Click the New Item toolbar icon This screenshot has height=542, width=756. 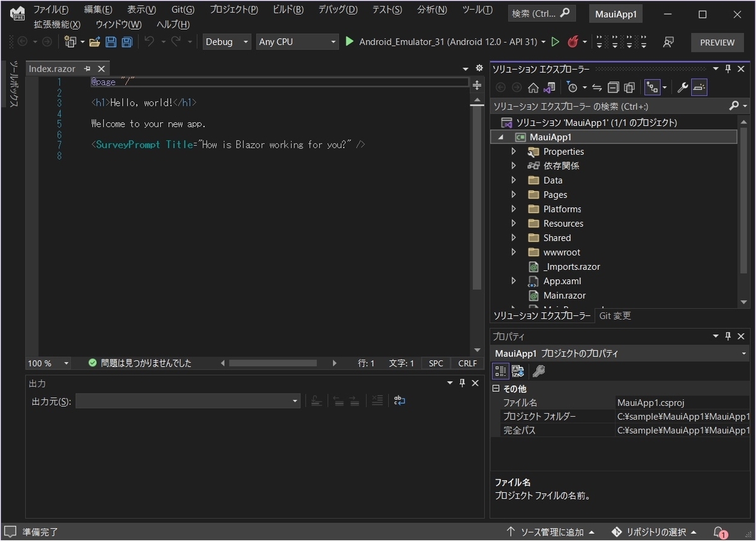(70, 42)
